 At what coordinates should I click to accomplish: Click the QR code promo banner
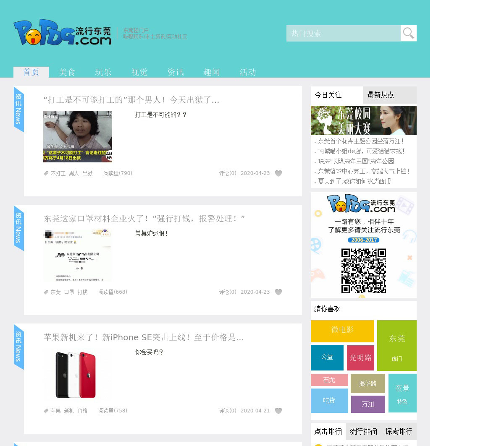[364, 245]
